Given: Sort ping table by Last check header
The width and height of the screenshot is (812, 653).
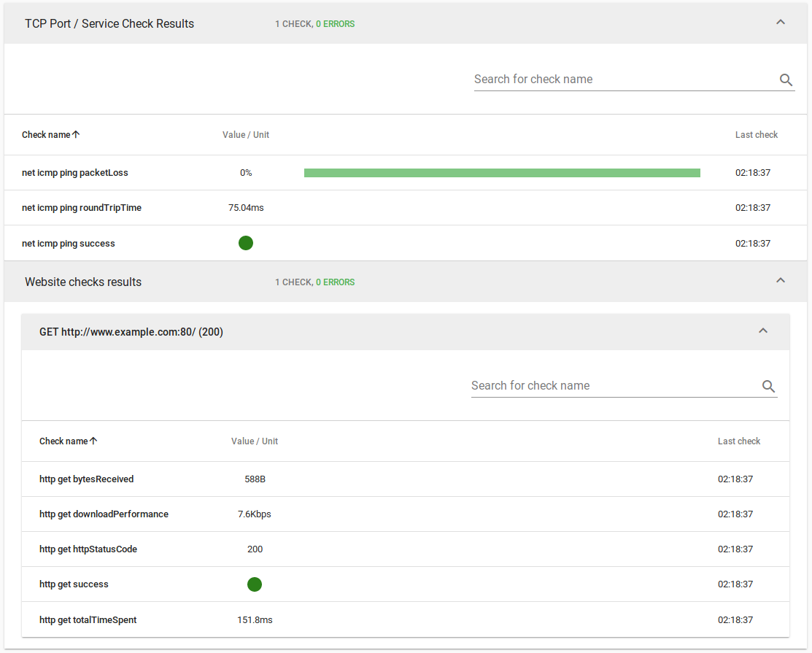Looking at the screenshot, I should pyautogui.click(x=757, y=135).
